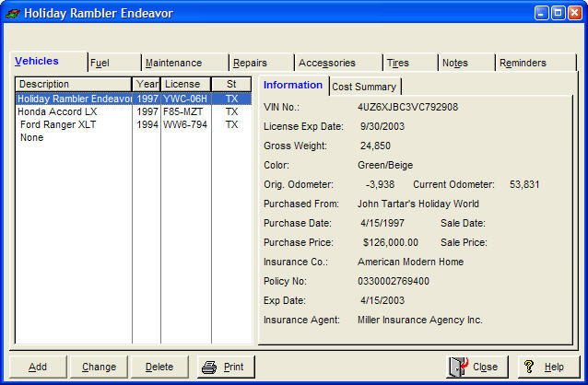588x385 pixels.
Task: Click the printer icon on Print button
Action: click(x=209, y=367)
